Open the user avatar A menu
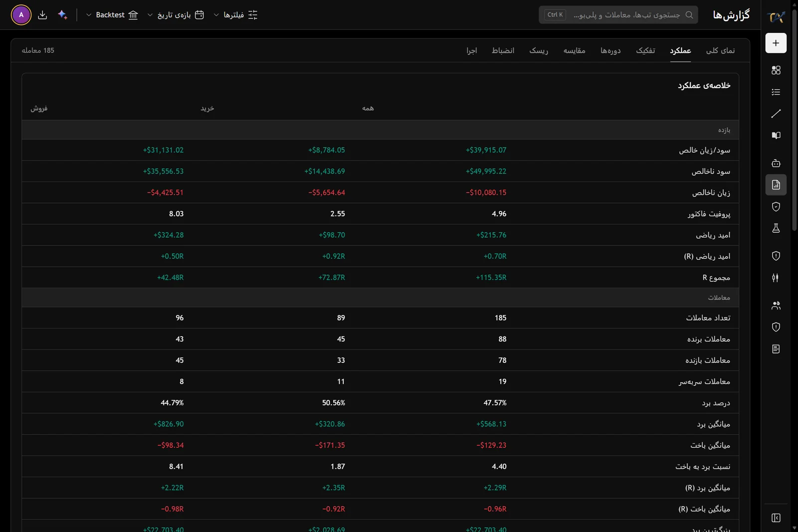798x532 pixels. click(x=21, y=15)
